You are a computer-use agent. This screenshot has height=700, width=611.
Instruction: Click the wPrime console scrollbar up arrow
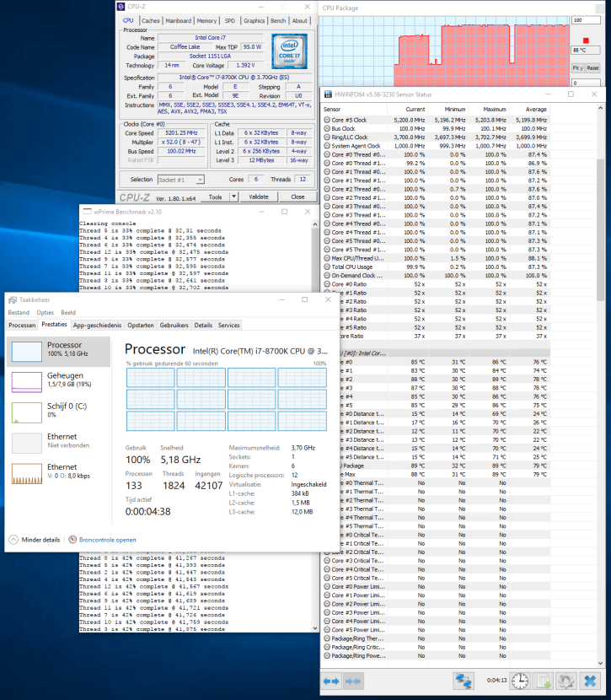(x=315, y=224)
